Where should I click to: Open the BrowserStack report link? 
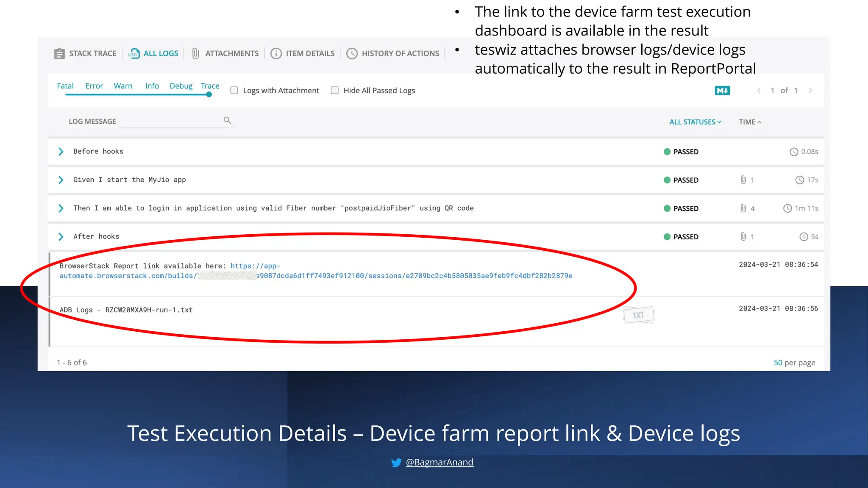pos(316,276)
